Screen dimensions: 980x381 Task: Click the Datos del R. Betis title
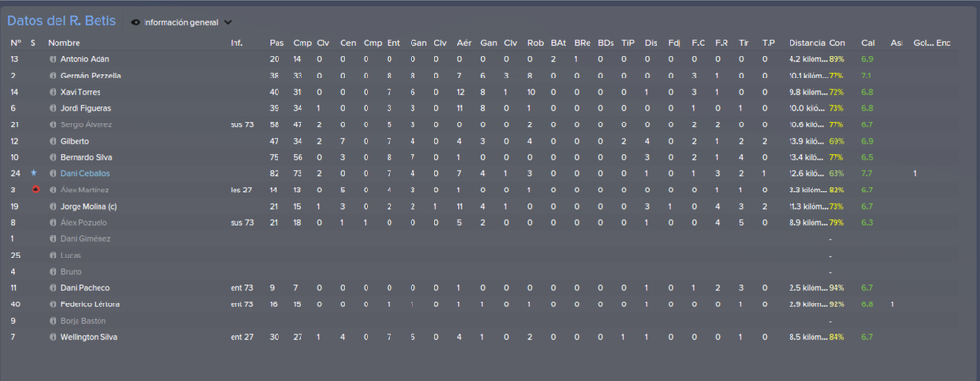(61, 21)
